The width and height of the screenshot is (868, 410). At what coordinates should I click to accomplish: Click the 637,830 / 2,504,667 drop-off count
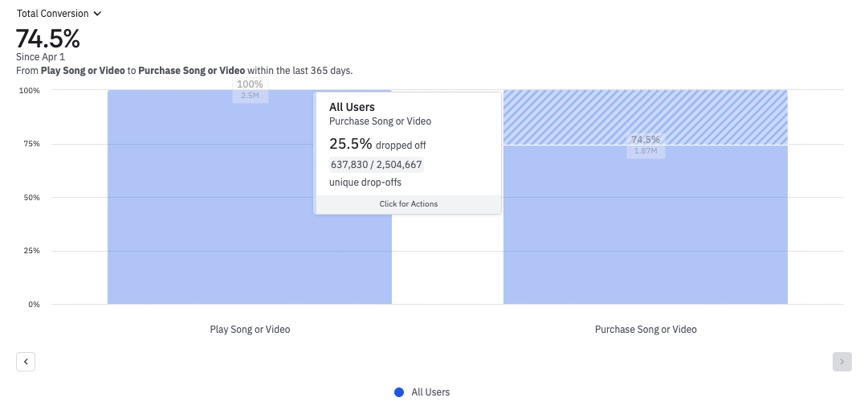[x=376, y=165]
